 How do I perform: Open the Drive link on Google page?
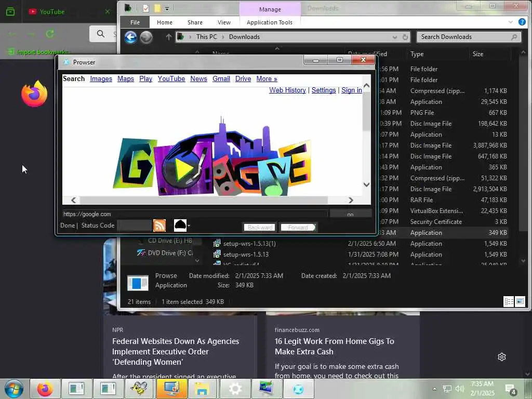click(243, 79)
